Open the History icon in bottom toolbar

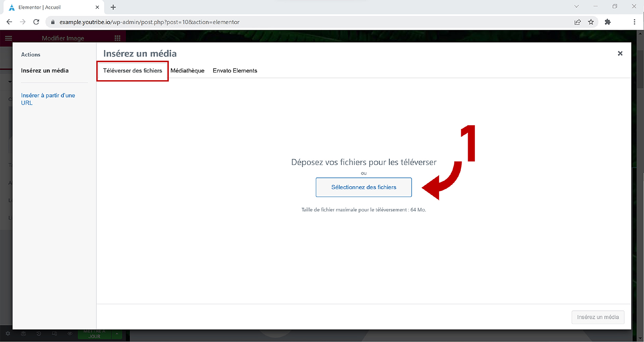tap(39, 334)
